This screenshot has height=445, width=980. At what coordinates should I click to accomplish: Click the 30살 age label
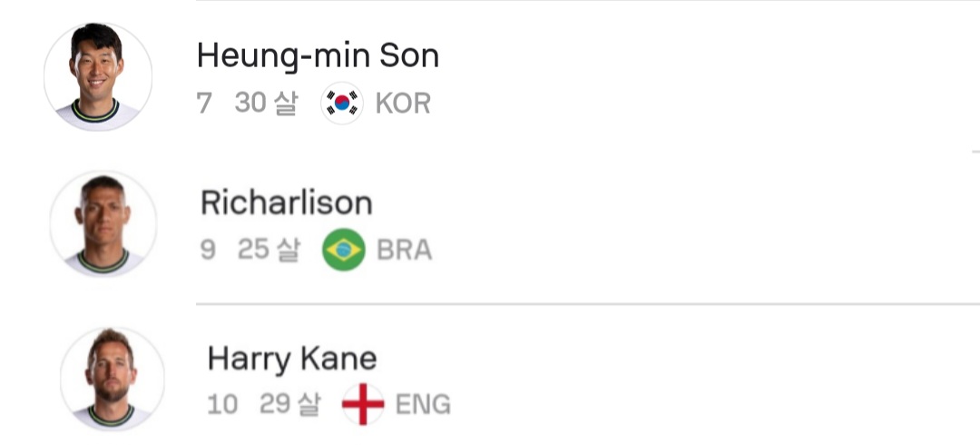(x=265, y=104)
